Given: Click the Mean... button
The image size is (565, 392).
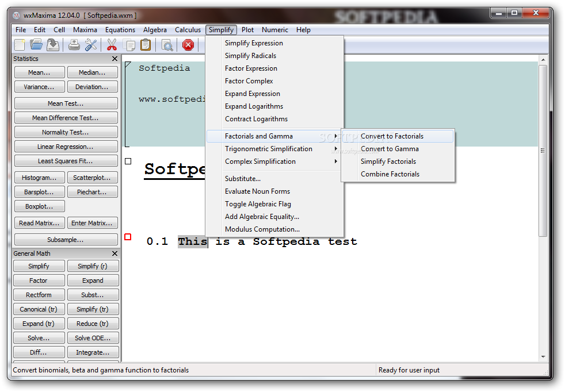Looking at the screenshot, I should click(x=39, y=72).
